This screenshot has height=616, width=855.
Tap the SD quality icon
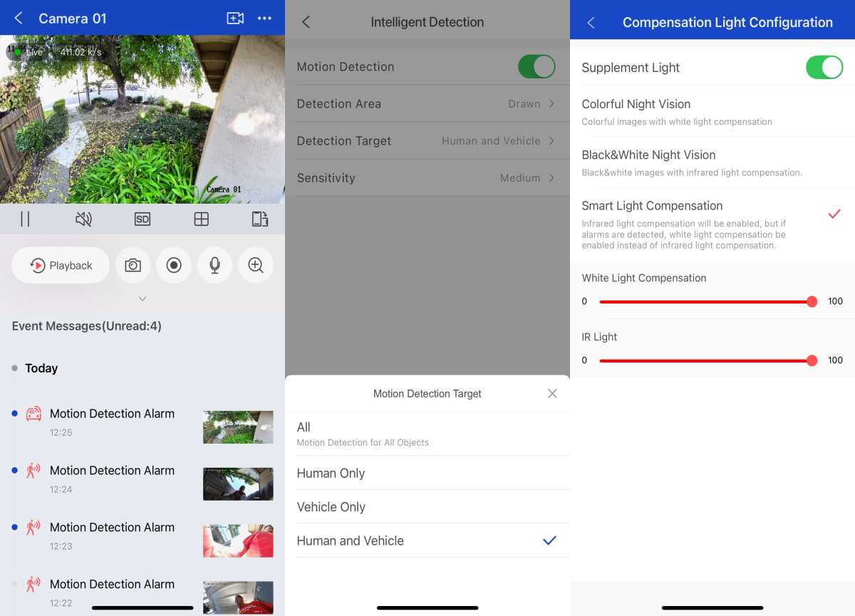[142, 219]
